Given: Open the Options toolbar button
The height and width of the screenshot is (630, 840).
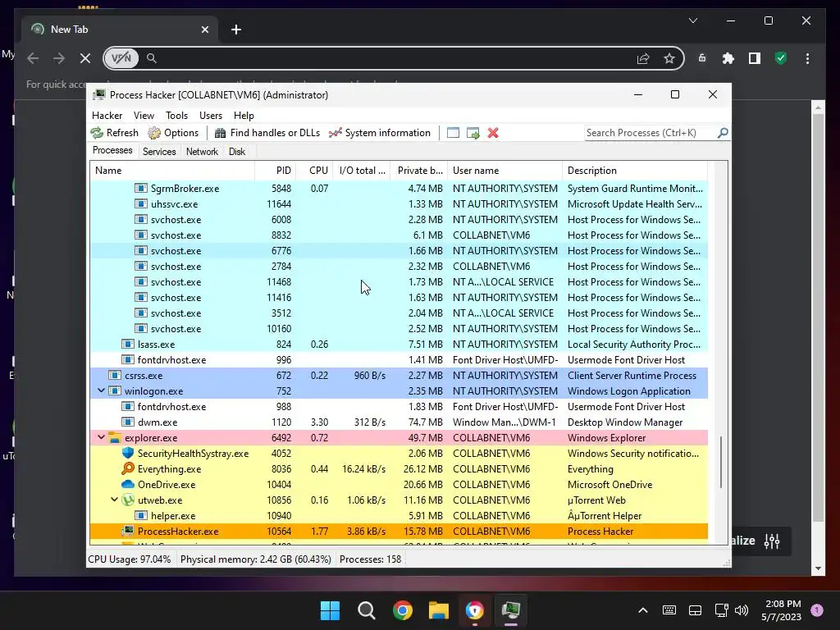Looking at the screenshot, I should pos(173,133).
